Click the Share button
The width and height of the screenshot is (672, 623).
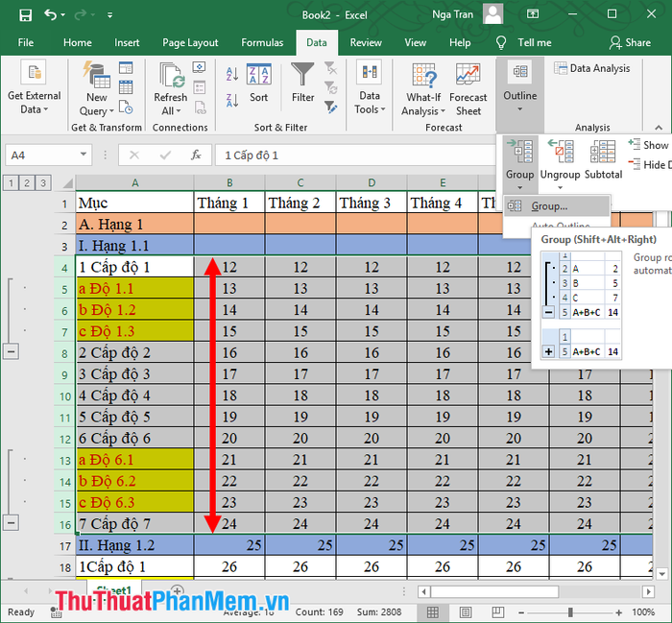tap(630, 42)
